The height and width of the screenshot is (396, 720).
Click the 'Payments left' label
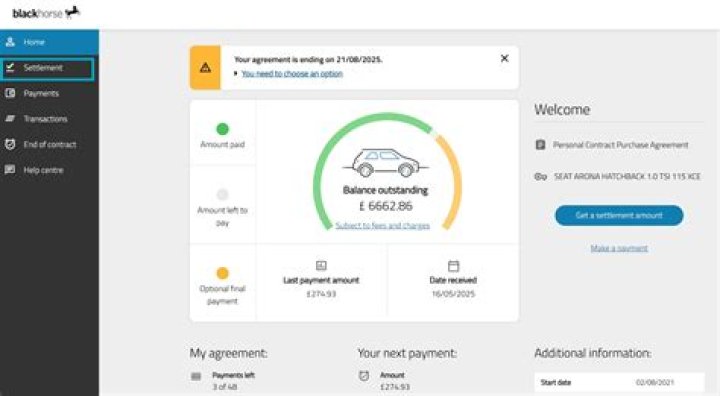point(233,375)
